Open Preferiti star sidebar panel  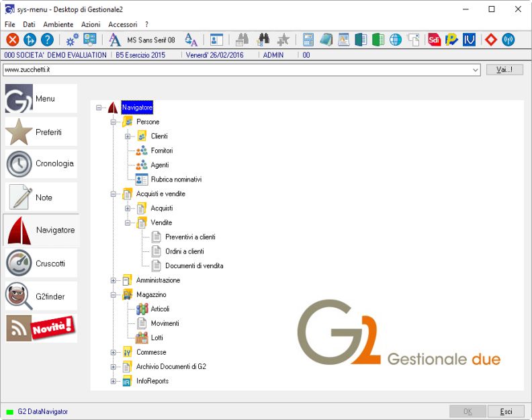pyautogui.click(x=41, y=132)
